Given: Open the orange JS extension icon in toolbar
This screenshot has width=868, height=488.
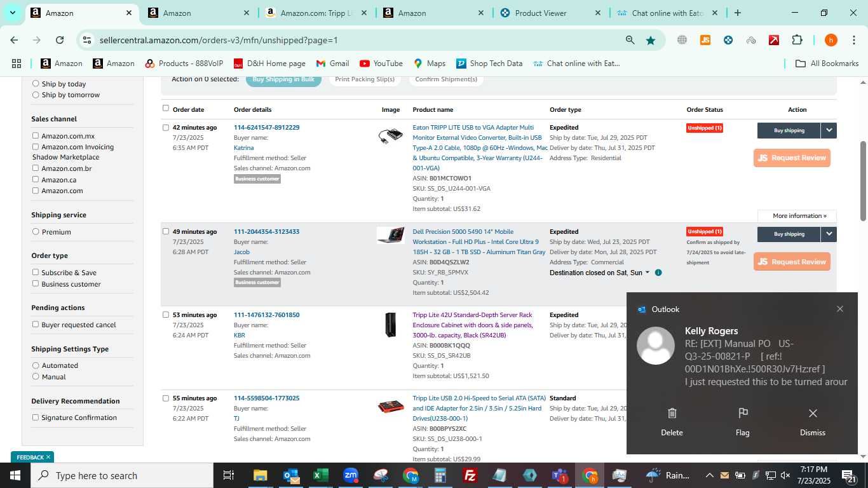Looking at the screenshot, I should [x=705, y=40].
